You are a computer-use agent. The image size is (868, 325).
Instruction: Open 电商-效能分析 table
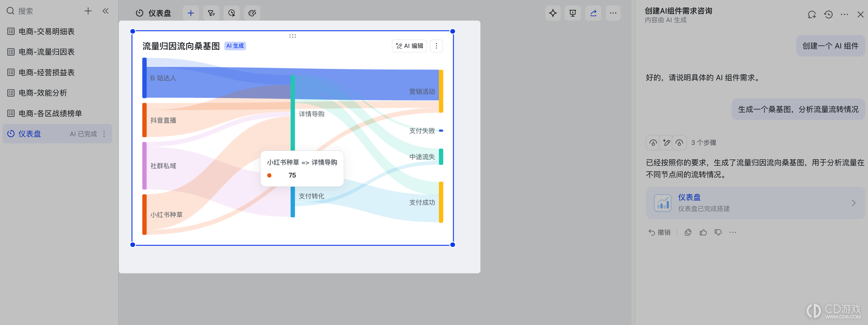coord(57,92)
